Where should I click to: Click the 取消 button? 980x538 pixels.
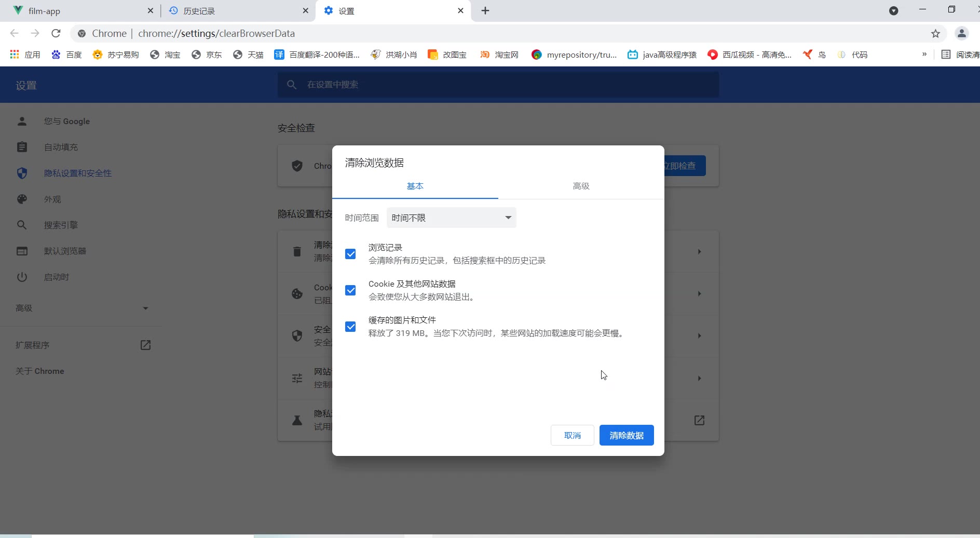click(x=572, y=435)
